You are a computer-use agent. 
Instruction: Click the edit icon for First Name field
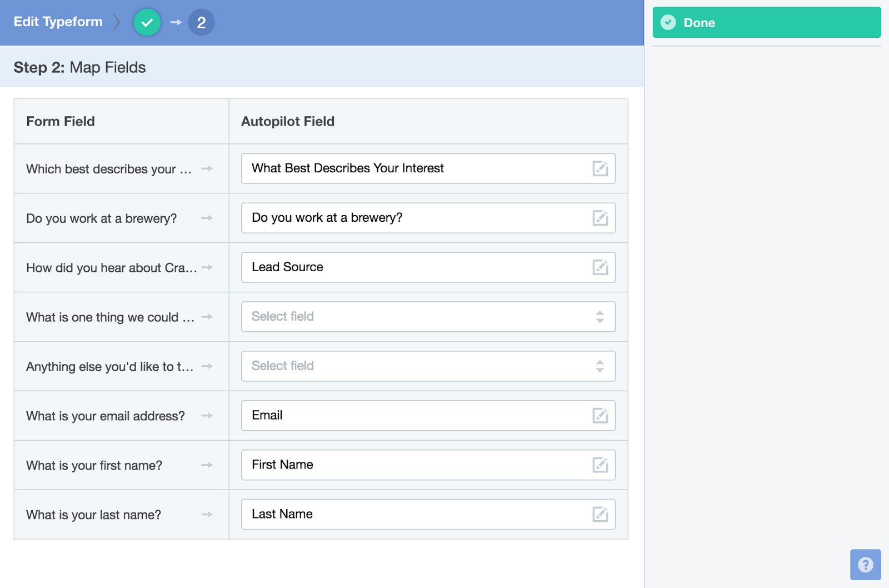pos(600,465)
